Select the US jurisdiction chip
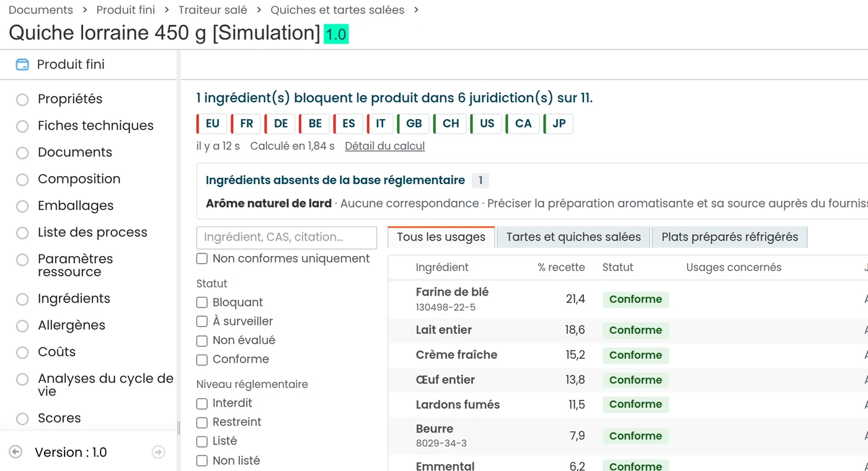This screenshot has height=471, width=868. pos(487,123)
